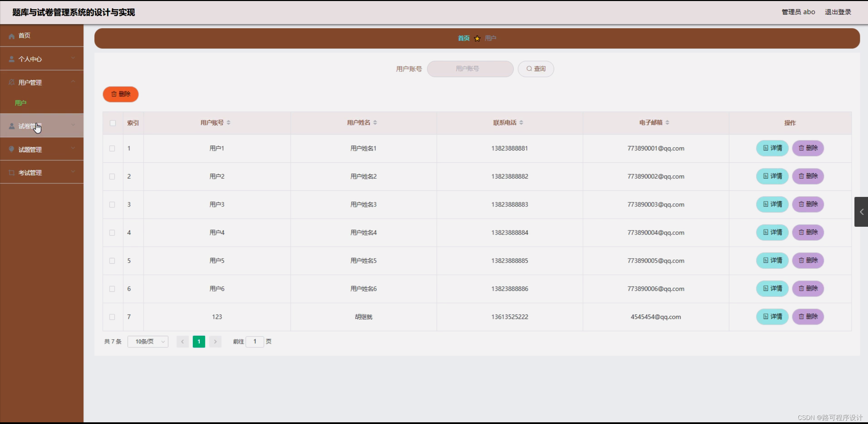This screenshot has width=868, height=424.
Task: Click the home icon in sidebar
Action: (x=12, y=36)
